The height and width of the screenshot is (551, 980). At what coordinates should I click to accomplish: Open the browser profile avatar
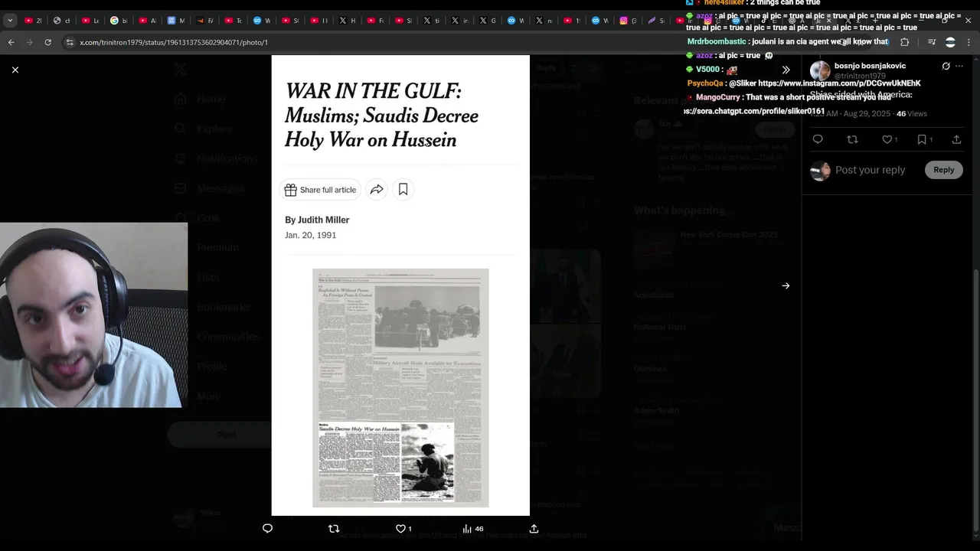950,42
